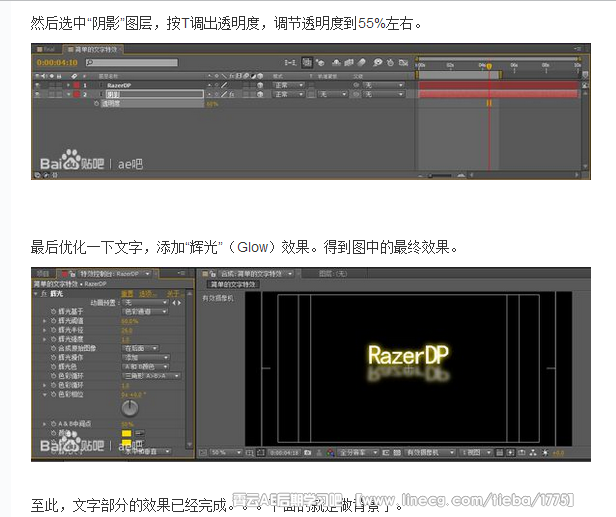Click the 0:00:04:10 timecode in timeline
The image size is (616, 517).
tap(57, 62)
